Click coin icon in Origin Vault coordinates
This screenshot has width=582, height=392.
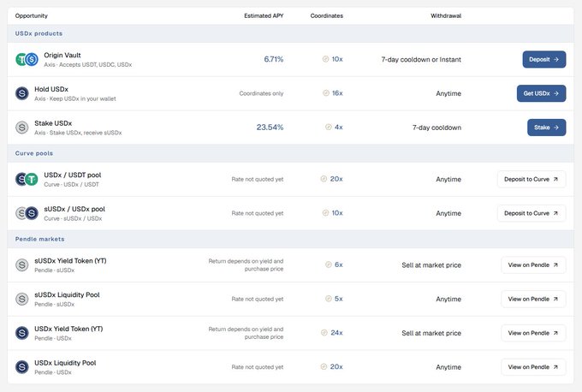pos(325,59)
